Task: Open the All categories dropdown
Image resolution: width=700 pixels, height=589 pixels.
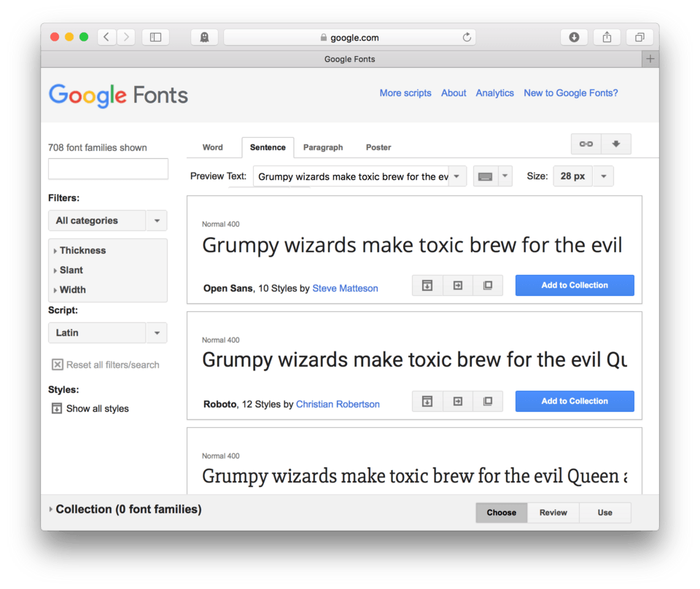Action: coord(108,220)
